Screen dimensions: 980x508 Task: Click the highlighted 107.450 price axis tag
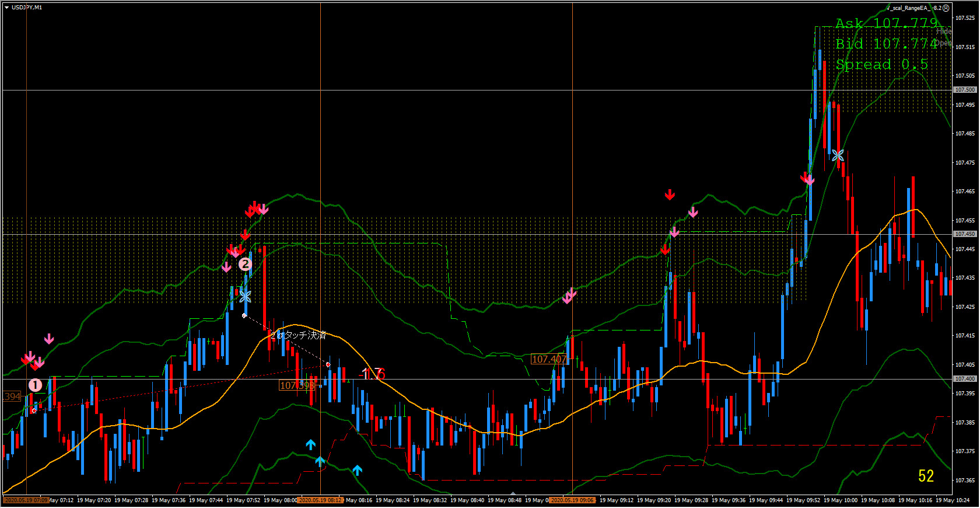click(x=965, y=234)
